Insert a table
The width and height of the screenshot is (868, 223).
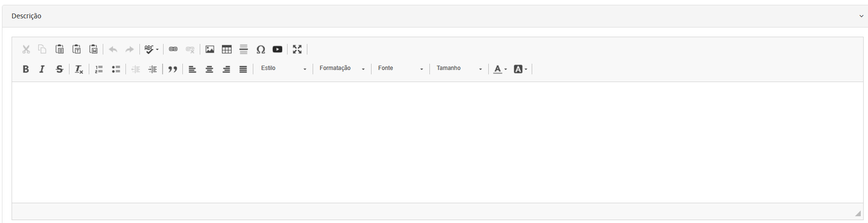point(227,49)
